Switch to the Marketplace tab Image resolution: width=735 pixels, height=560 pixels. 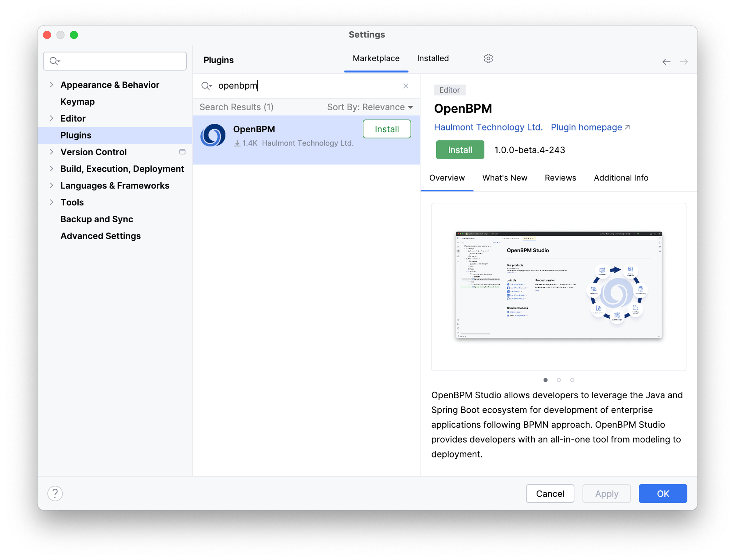pyautogui.click(x=376, y=58)
